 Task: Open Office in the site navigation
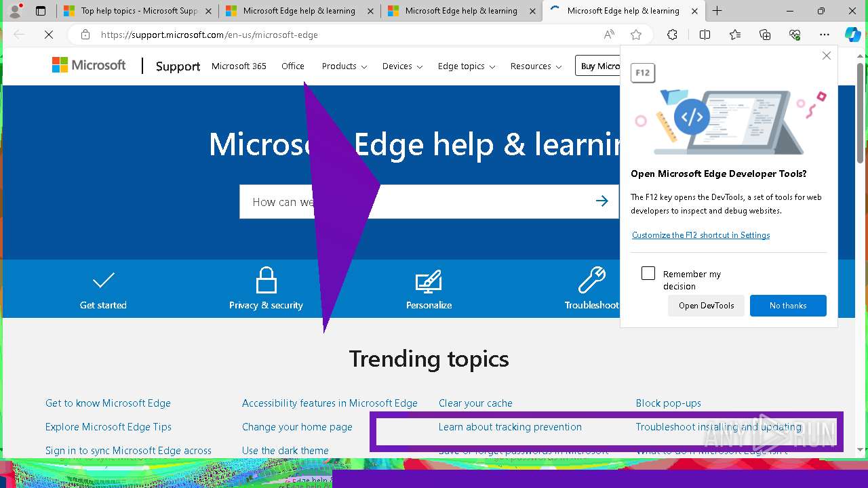pyautogui.click(x=293, y=66)
